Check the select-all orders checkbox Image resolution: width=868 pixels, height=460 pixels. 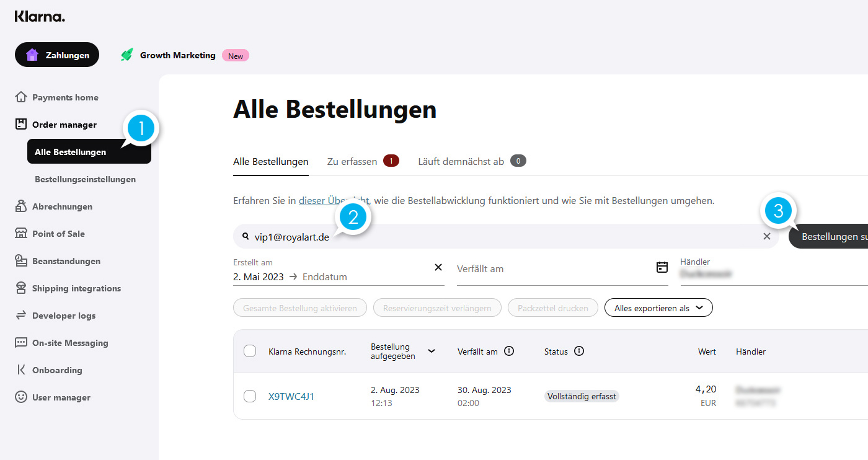pyautogui.click(x=250, y=350)
